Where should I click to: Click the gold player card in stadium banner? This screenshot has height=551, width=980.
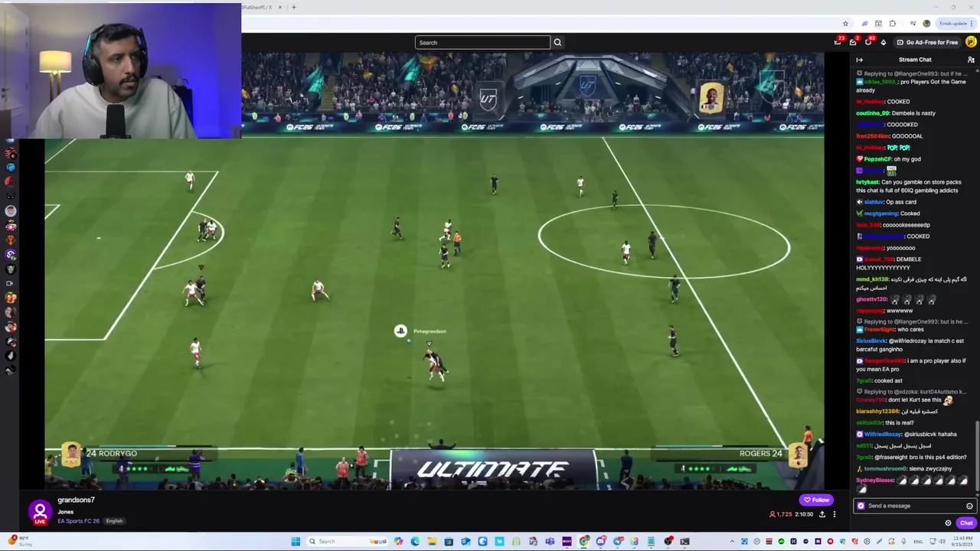click(712, 97)
